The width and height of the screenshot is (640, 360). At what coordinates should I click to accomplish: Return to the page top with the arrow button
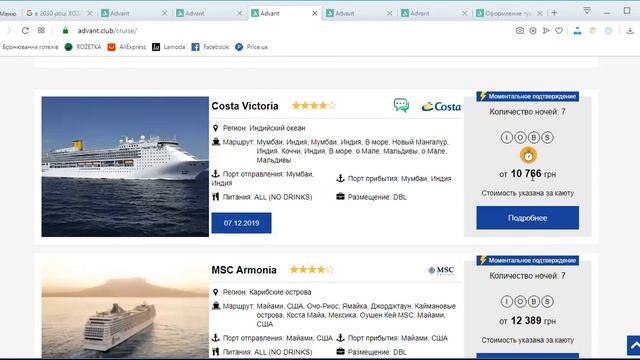(633, 346)
